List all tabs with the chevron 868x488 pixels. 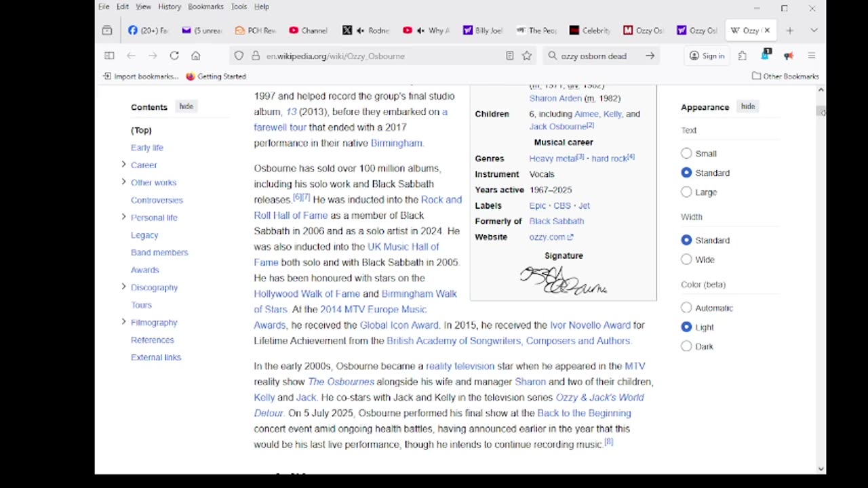tap(814, 30)
